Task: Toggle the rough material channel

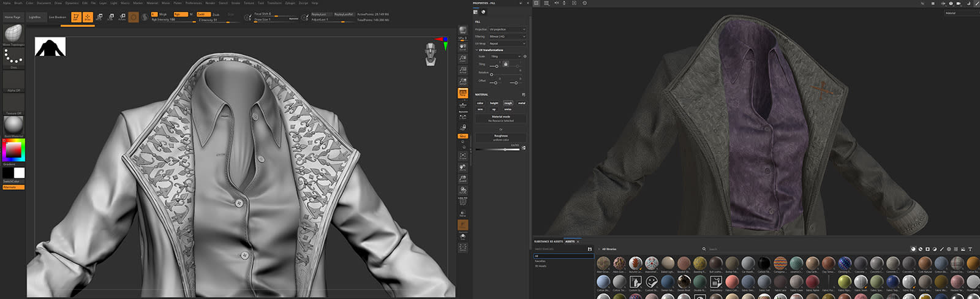Action: pos(508,103)
